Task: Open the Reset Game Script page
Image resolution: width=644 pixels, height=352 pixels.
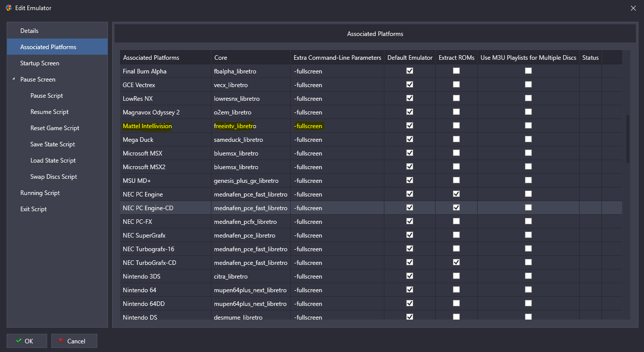Action: (x=55, y=128)
